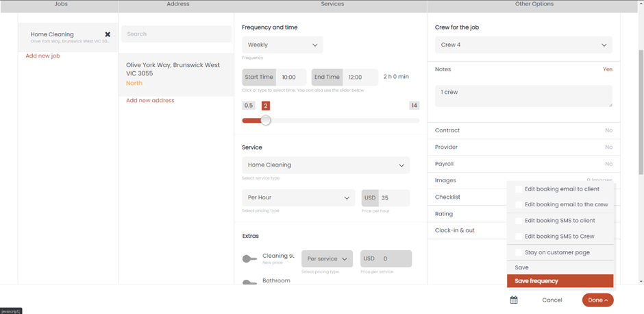Enable Stay on customer page checkbox

pos(519,252)
